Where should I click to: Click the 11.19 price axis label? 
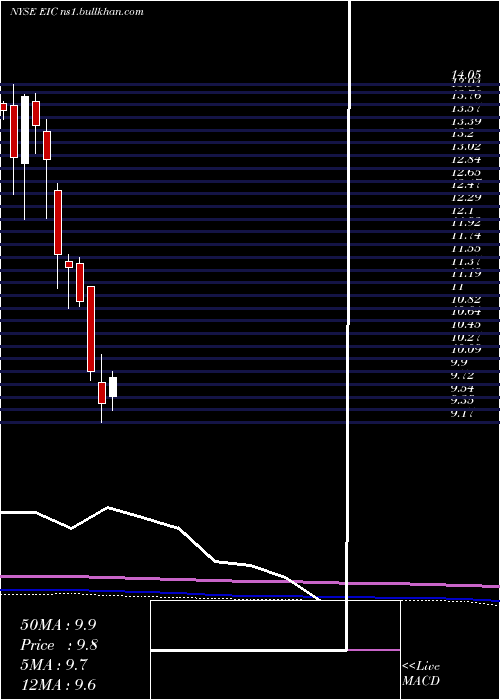[466, 274]
